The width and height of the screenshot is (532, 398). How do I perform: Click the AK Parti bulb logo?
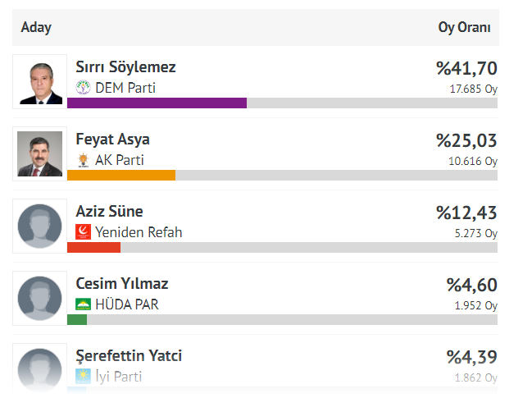point(83,160)
